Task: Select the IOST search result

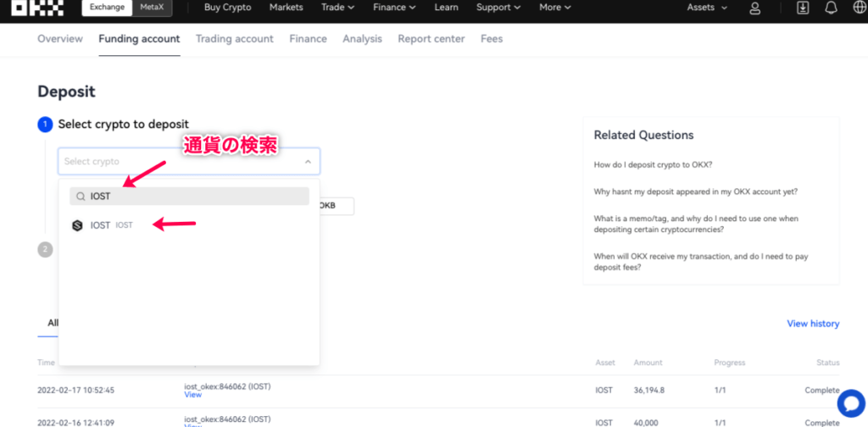Action: tap(189, 225)
